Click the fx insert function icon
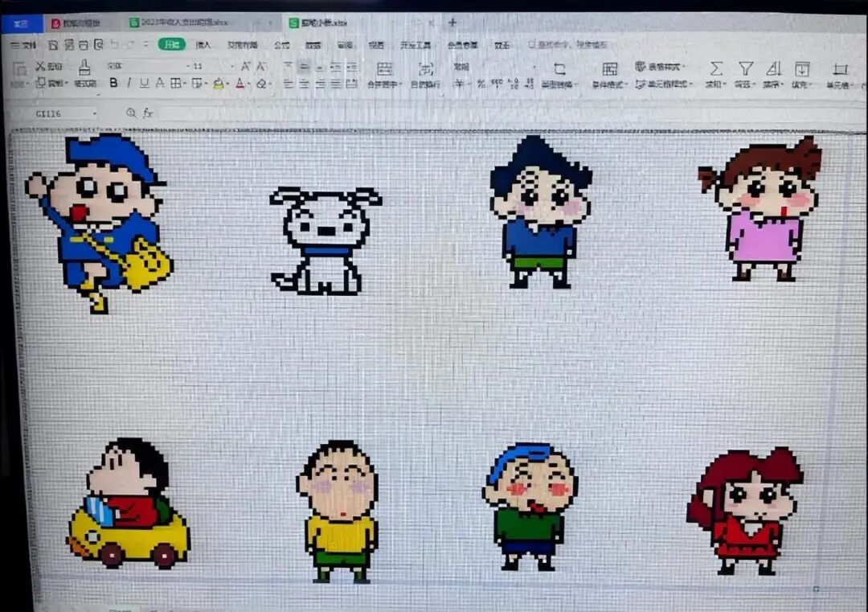This screenshot has height=612, width=868. coord(147,113)
